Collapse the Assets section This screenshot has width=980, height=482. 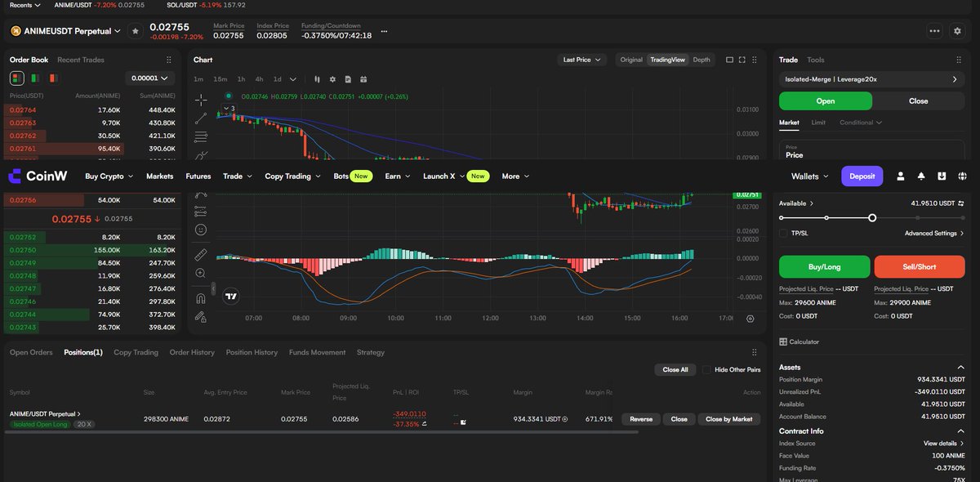pos(960,368)
